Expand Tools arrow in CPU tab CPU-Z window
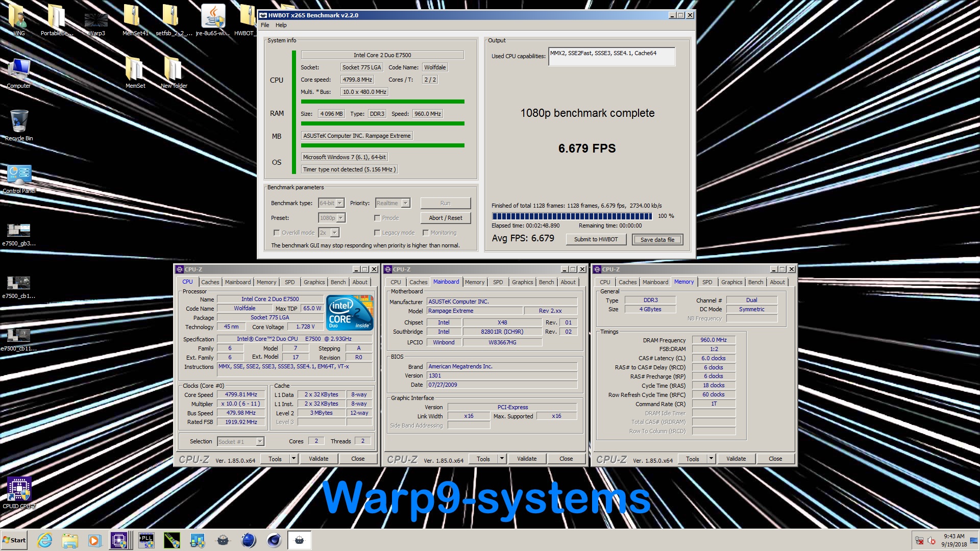 (x=293, y=459)
